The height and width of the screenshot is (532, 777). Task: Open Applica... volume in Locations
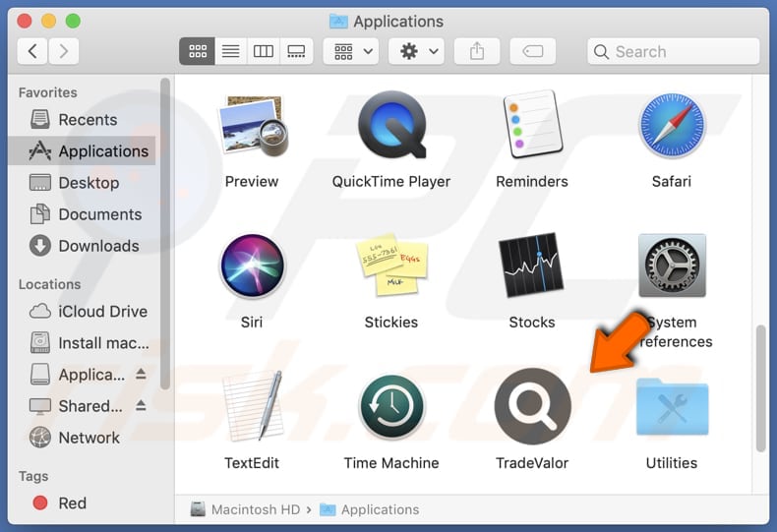78,375
